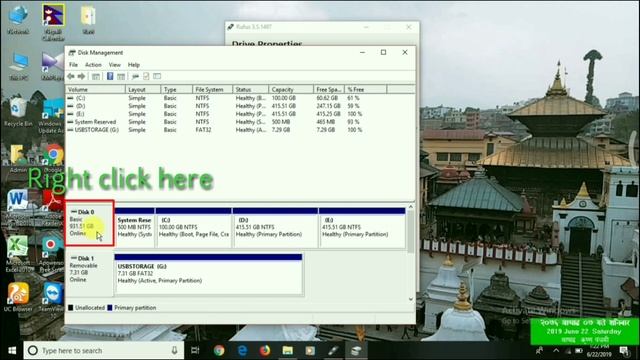Open Microsoft Edge from the taskbar
This screenshot has width=640, height=360.
(242, 351)
